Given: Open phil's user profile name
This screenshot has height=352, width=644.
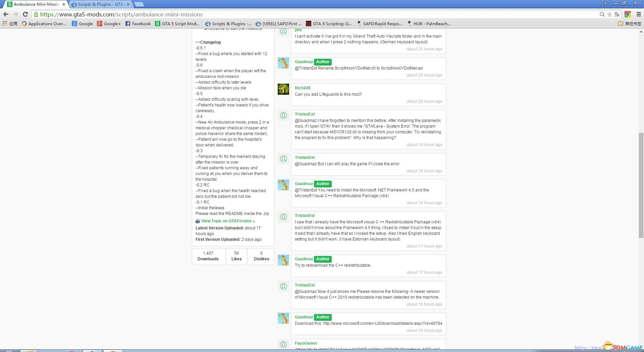Looking at the screenshot, I should 298,30.
